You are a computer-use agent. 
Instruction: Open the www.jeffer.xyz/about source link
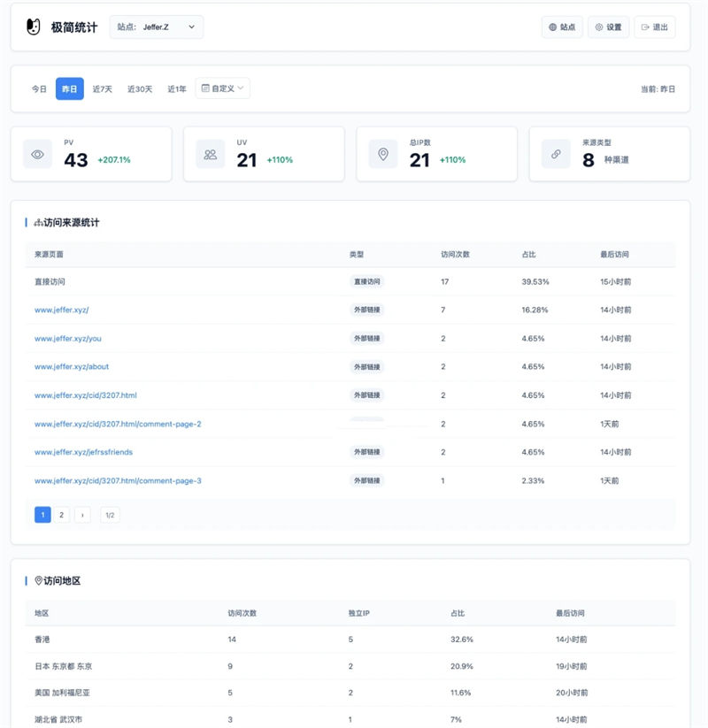72,367
